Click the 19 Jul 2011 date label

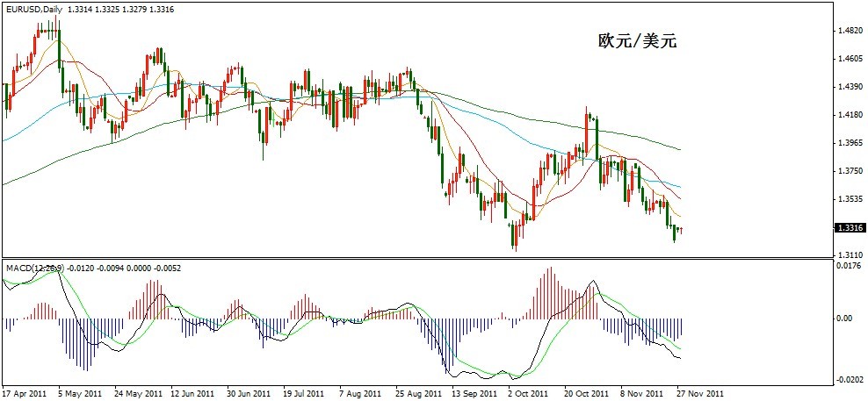point(305,394)
